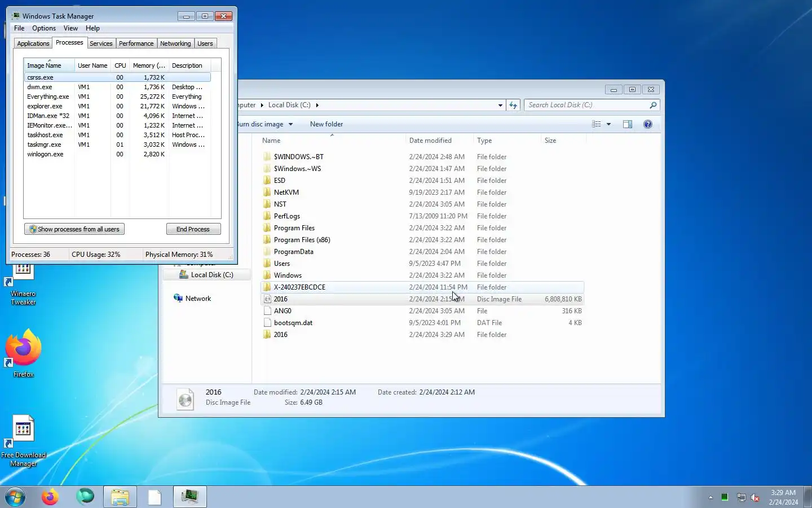Open the Firefox desktop shortcut

click(x=23, y=353)
